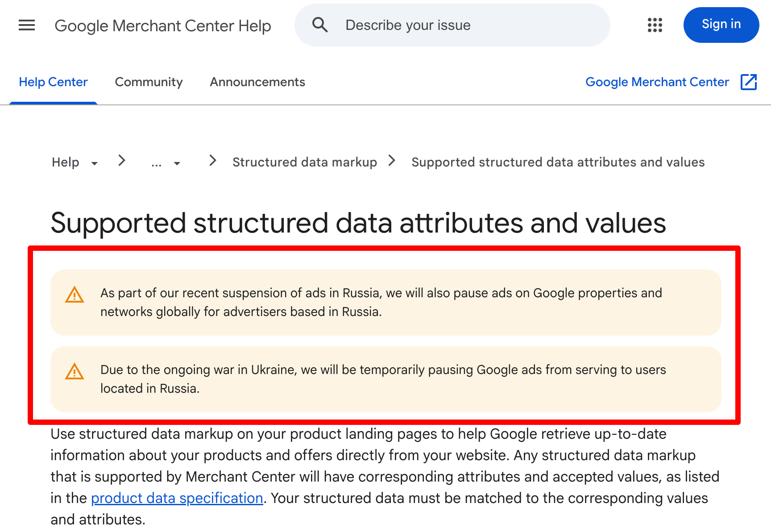Click the search magnifier icon
Screen dimensions: 771x532
(x=320, y=25)
